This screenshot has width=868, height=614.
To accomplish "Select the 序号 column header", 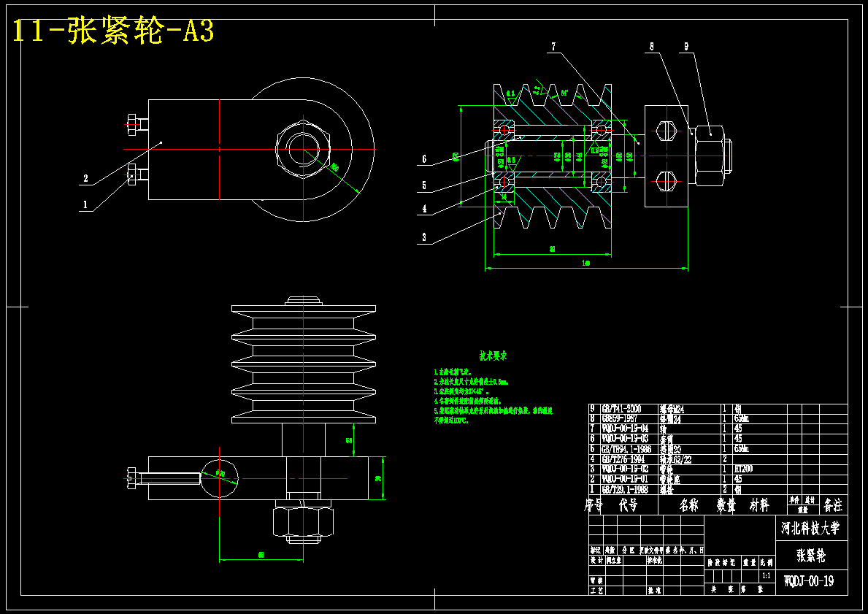I will pyautogui.click(x=593, y=505).
